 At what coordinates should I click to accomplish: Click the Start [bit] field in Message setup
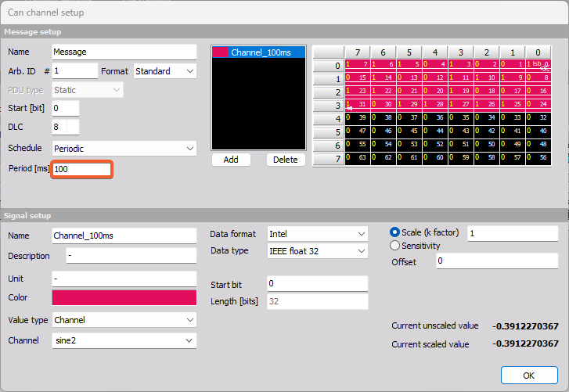pos(65,108)
